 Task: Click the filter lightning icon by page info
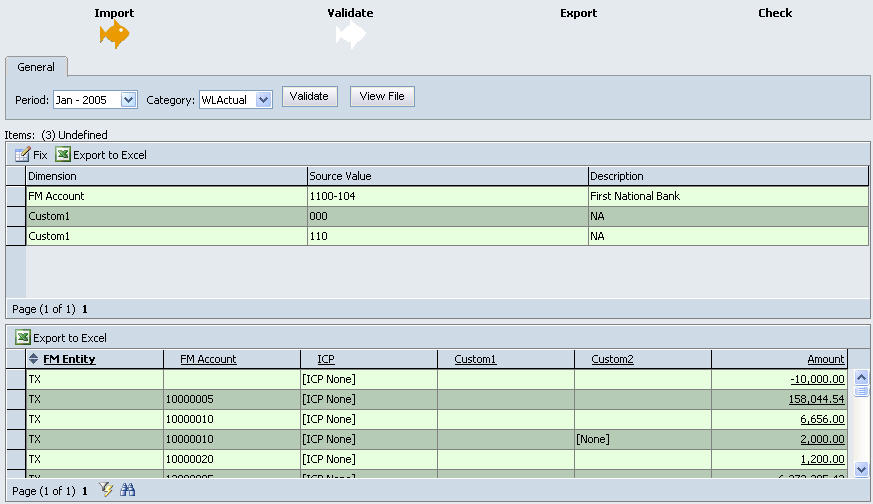click(x=106, y=490)
